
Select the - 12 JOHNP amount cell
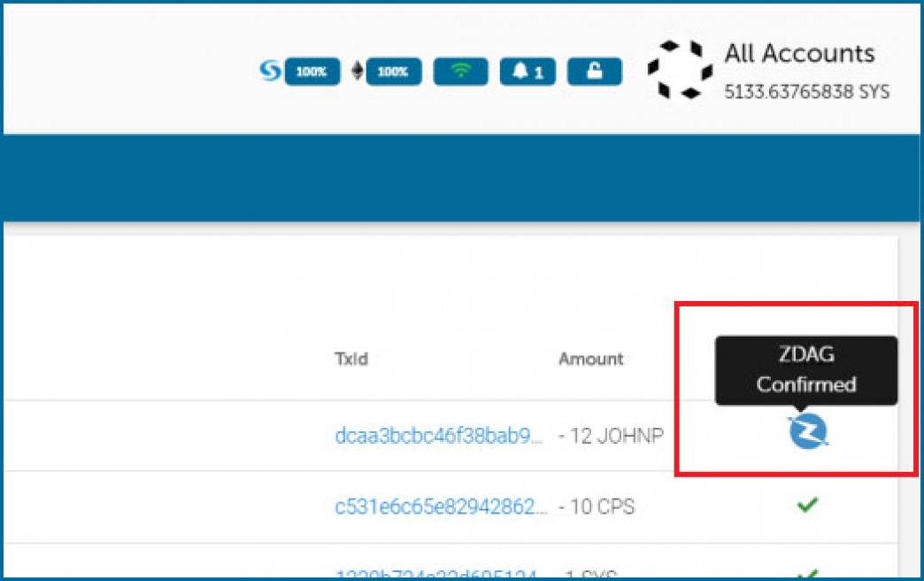611,436
